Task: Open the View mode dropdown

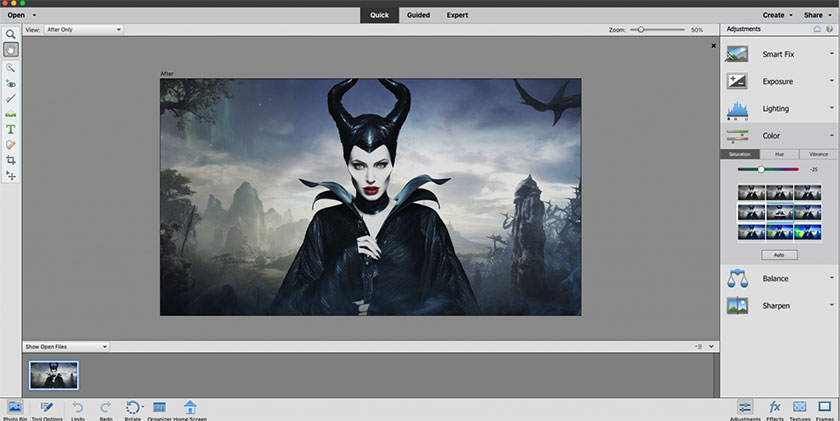Action: pyautogui.click(x=84, y=29)
